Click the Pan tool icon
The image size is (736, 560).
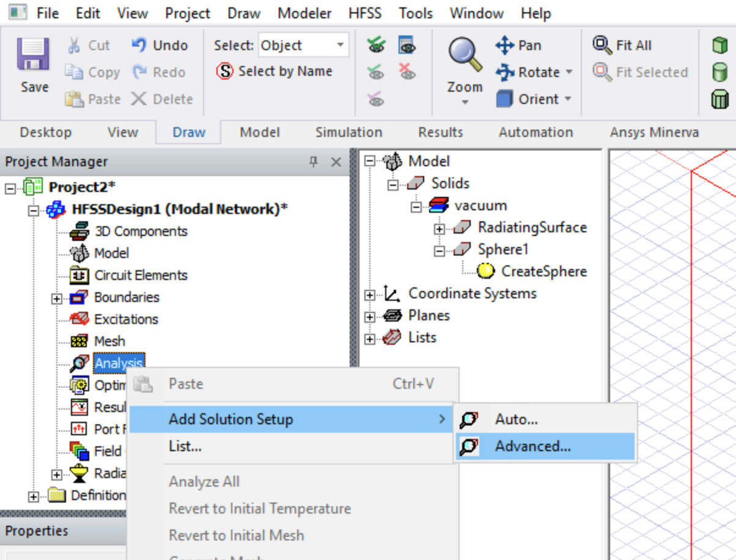click(x=505, y=45)
